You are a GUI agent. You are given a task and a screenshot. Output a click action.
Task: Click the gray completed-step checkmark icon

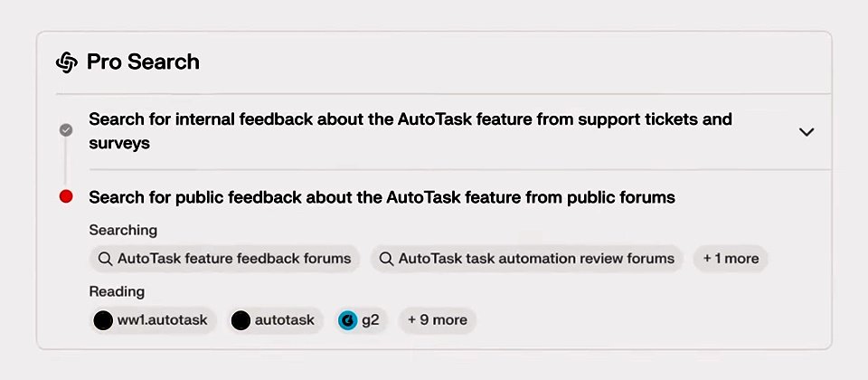[x=66, y=130]
